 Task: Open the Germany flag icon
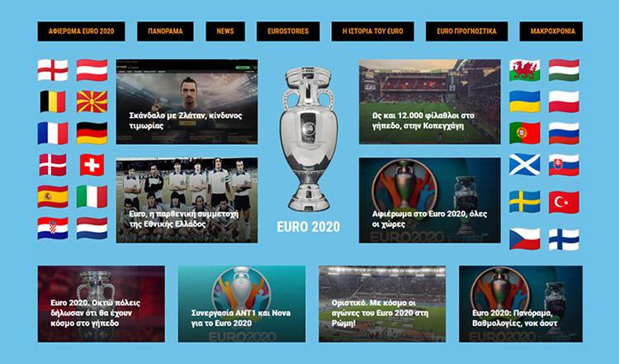(92, 133)
